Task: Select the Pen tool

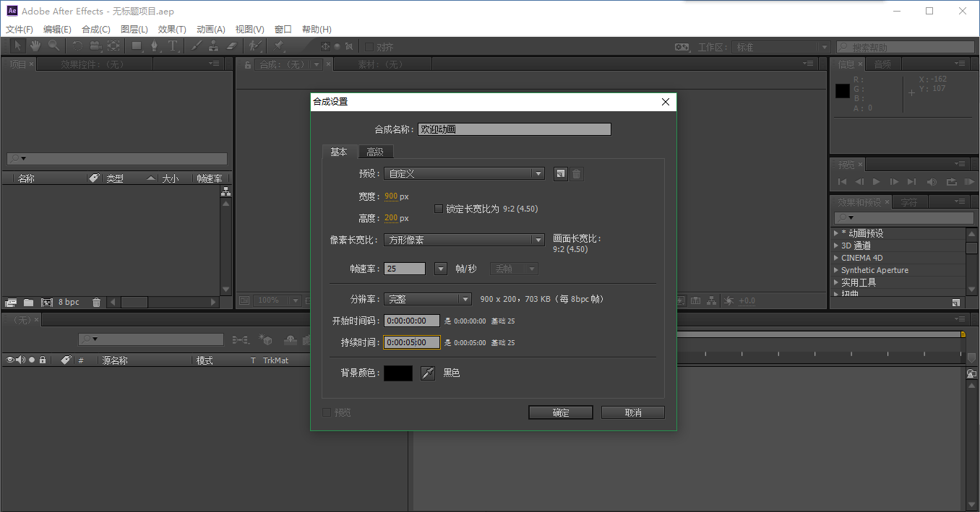Action: [155, 45]
